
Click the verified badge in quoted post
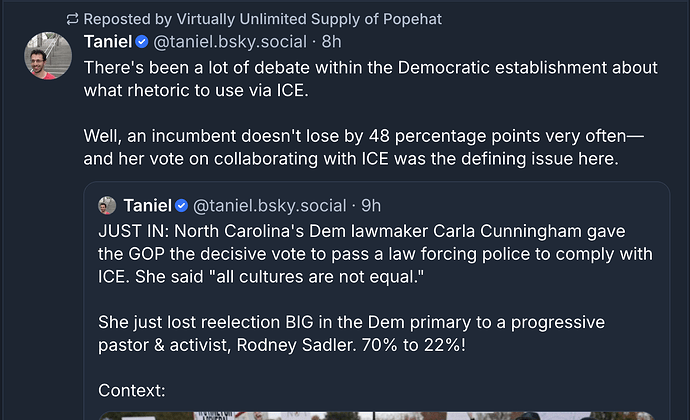pos(182,206)
